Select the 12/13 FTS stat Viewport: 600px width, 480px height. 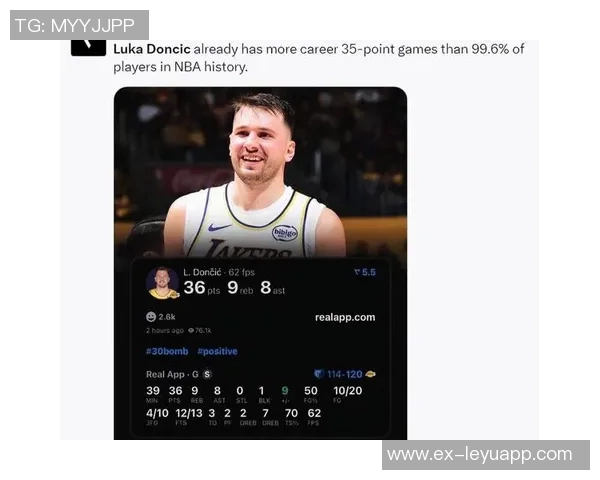(189, 413)
